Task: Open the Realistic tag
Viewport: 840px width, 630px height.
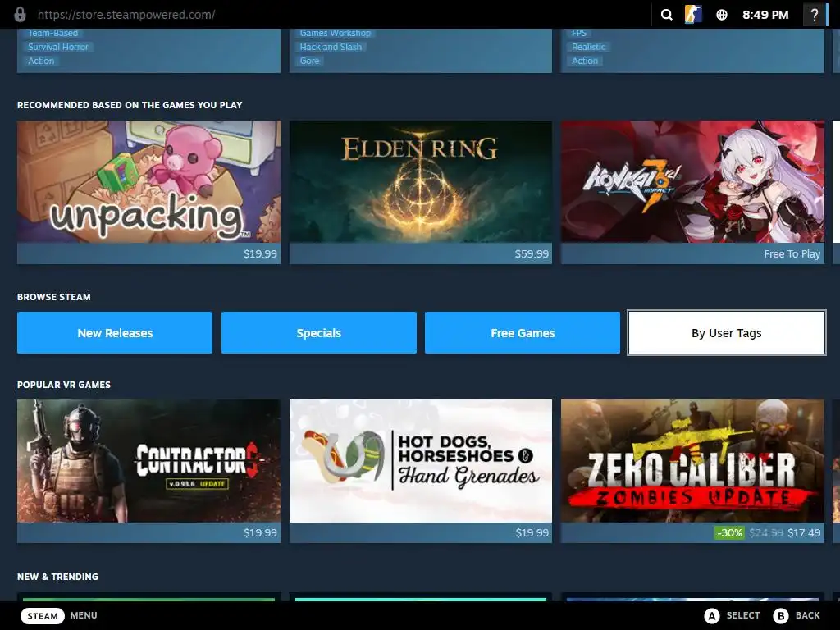Action: [588, 47]
